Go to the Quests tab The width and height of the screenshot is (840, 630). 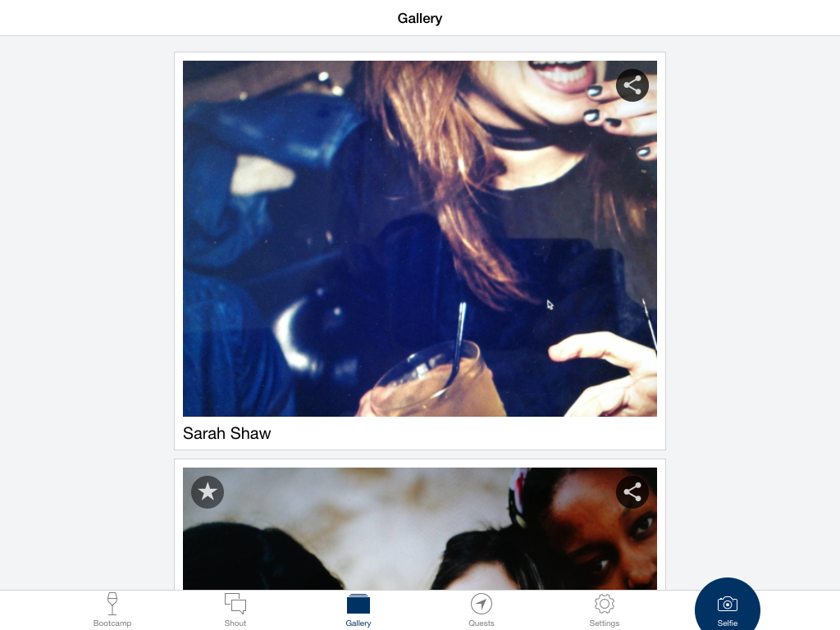[481, 610]
